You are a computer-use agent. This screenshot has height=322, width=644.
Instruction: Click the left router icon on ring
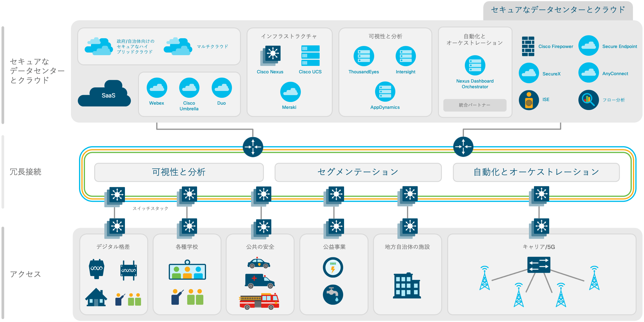click(x=253, y=147)
